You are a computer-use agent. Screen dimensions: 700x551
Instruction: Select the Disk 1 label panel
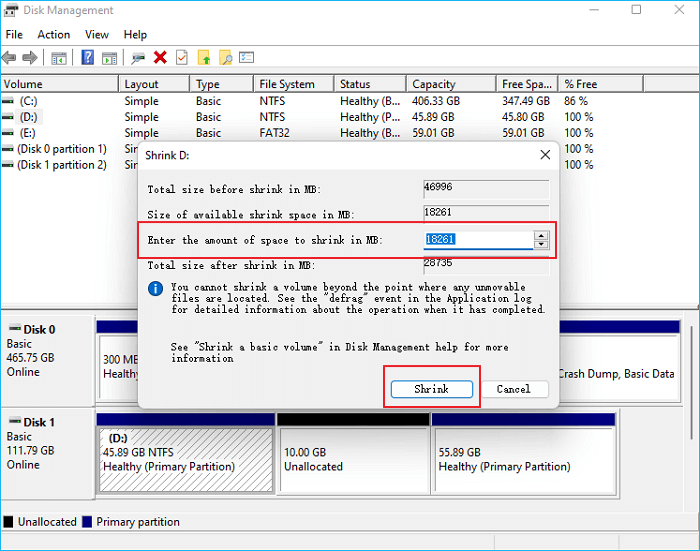pyautogui.click(x=47, y=453)
